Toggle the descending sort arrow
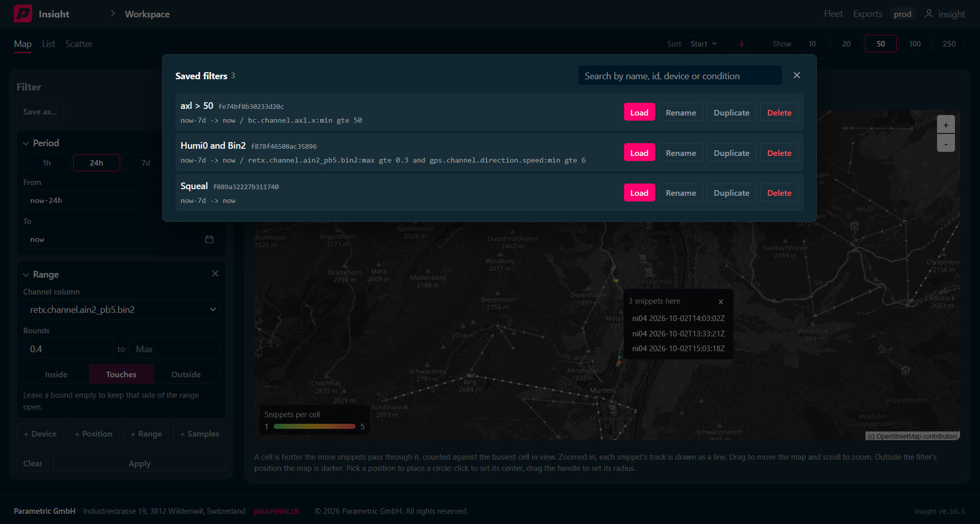This screenshot has height=524, width=980. (x=741, y=43)
